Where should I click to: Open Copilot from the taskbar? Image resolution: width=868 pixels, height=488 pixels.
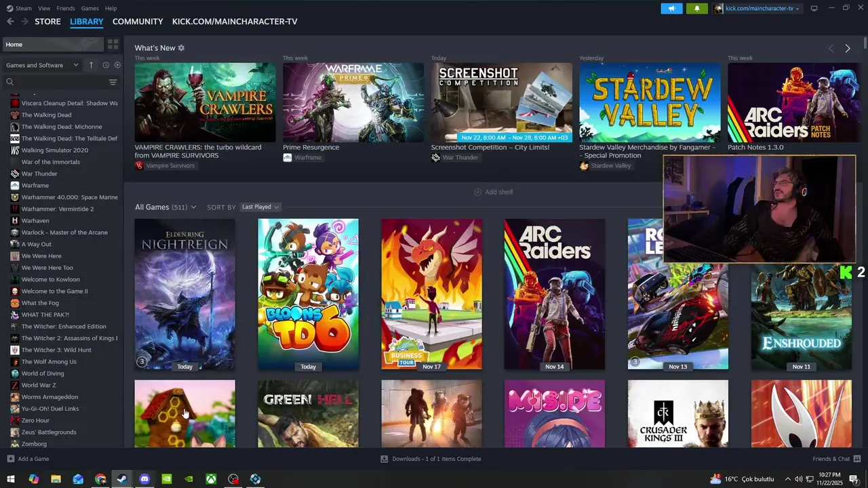click(x=33, y=479)
